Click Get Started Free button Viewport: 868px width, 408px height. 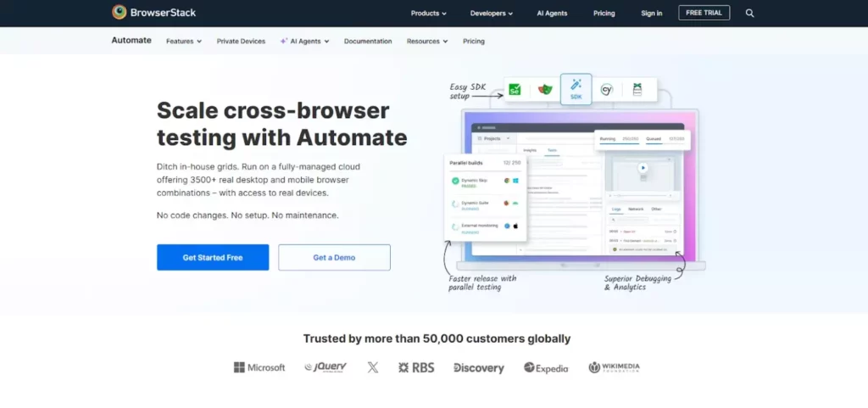coord(213,257)
